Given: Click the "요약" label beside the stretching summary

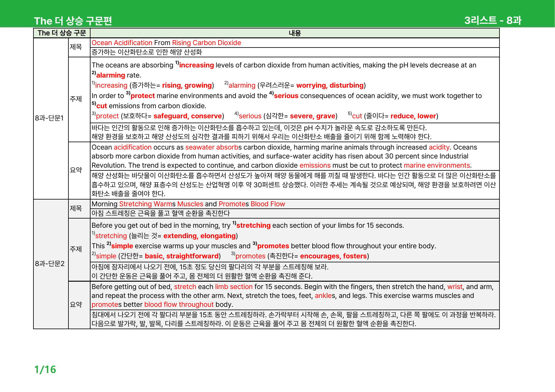Looking at the screenshot, I should pos(76,305).
